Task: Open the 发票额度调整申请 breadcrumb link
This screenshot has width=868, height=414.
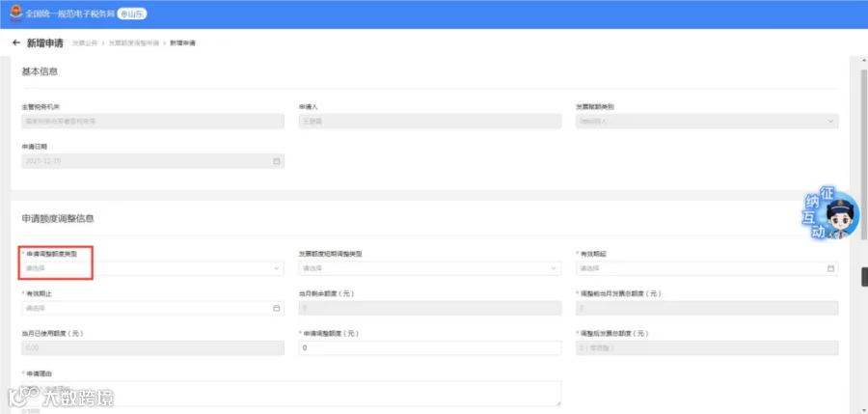Action: pos(133,43)
